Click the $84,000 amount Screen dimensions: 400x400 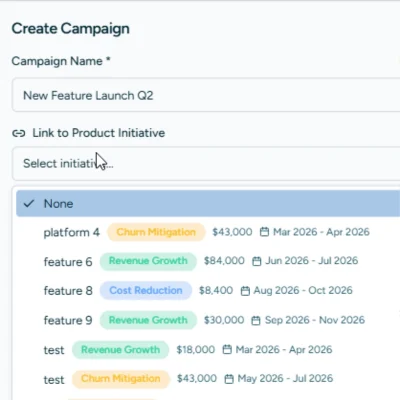(224, 261)
